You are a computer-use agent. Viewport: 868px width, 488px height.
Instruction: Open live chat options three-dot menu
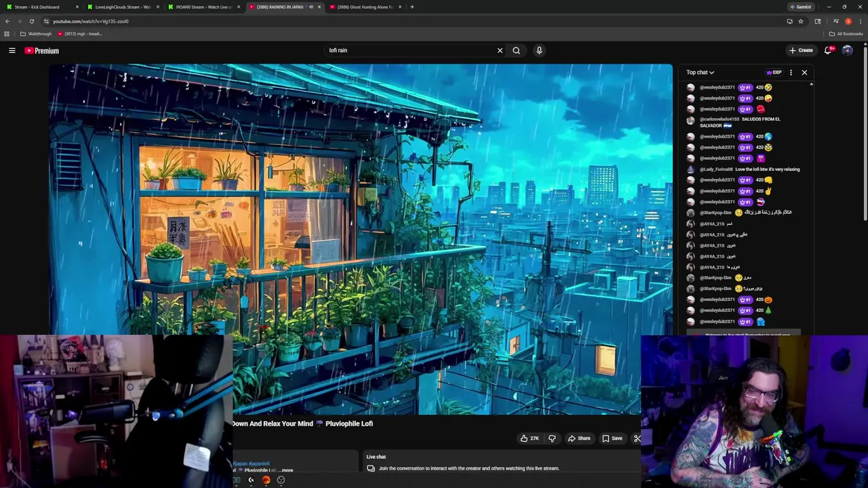click(x=791, y=73)
